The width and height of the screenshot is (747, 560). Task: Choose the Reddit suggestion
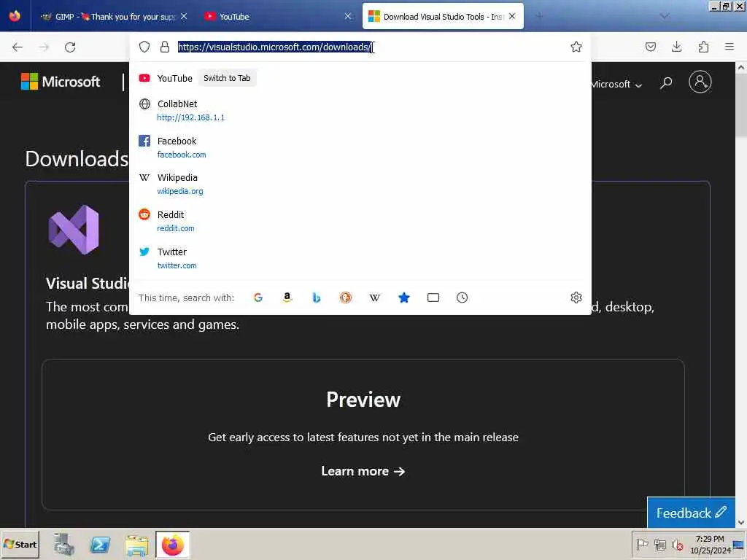click(360, 222)
